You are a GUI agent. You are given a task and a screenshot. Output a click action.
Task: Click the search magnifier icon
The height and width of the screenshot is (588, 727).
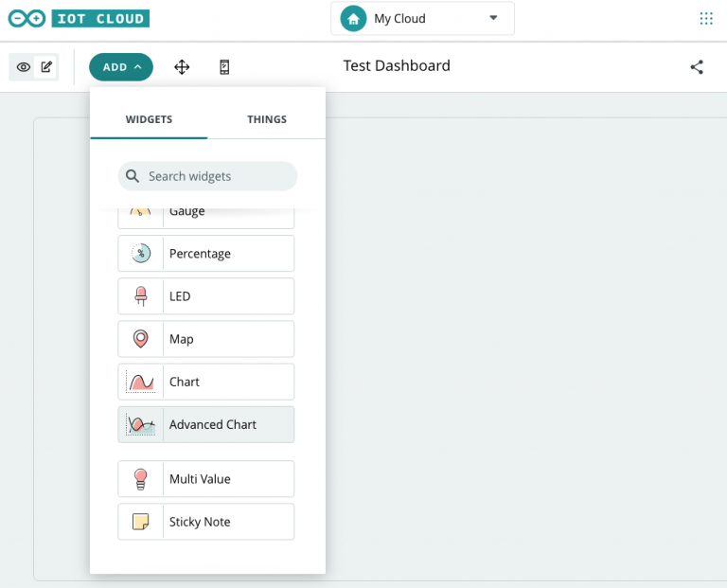133,176
